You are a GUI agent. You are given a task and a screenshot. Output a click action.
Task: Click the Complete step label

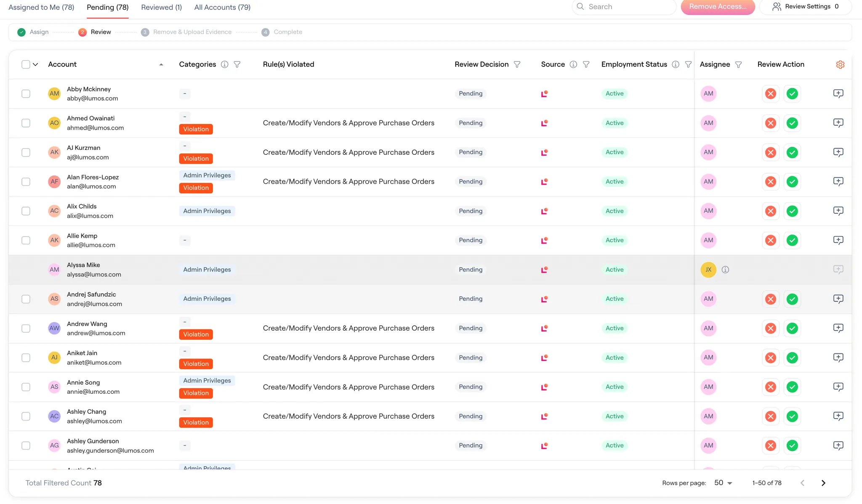288,32
